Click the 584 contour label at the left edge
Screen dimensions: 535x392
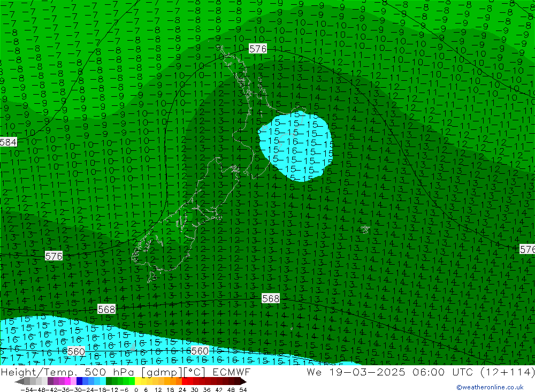click(8, 142)
